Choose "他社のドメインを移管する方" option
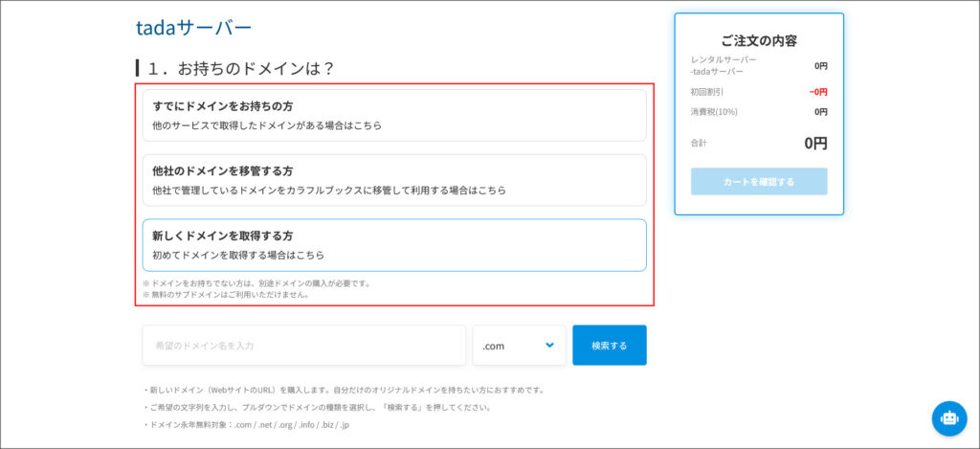Screen dimensions: 980x449 click(x=223, y=170)
